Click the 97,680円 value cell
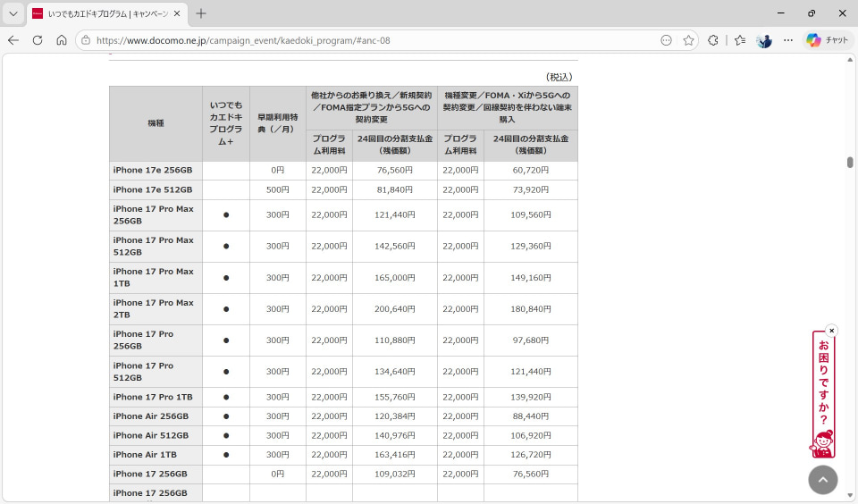Image resolution: width=858 pixels, height=504 pixels. tap(531, 340)
